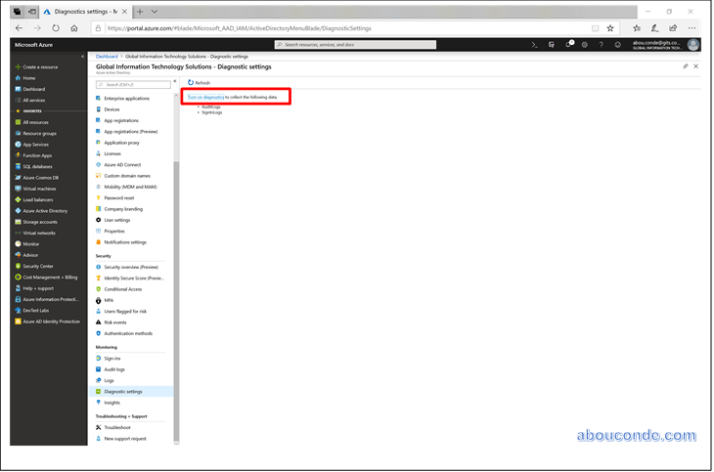
Task: Click Create a resource button
Action: pos(41,66)
